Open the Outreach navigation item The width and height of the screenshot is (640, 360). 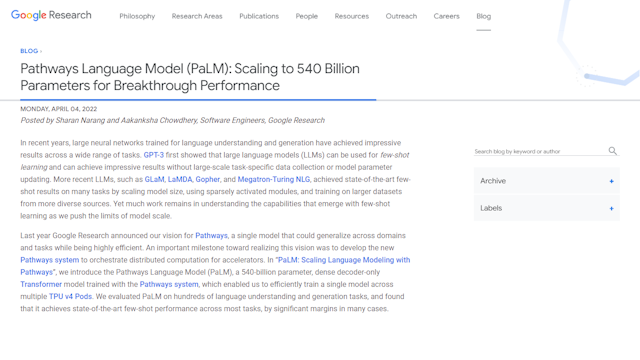pyautogui.click(x=401, y=16)
